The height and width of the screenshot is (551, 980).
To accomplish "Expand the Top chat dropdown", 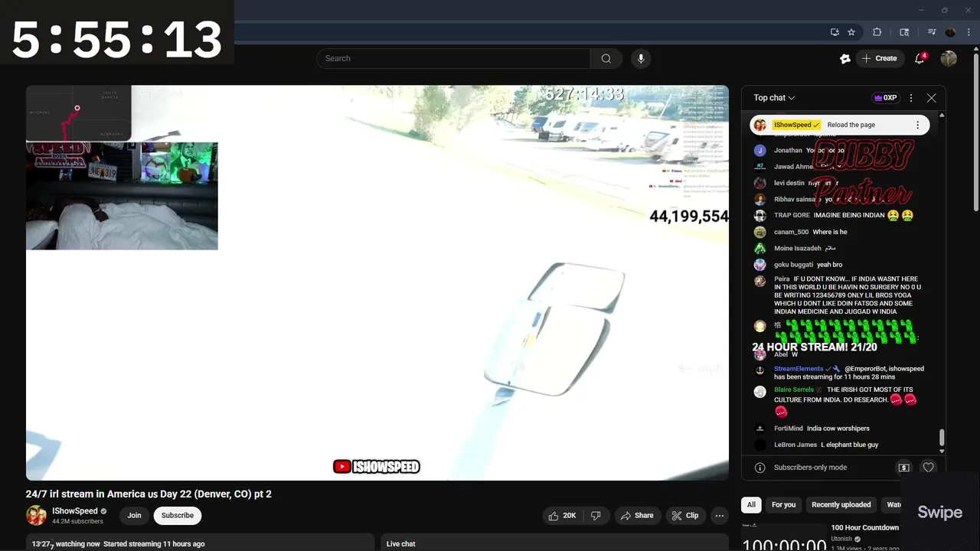I will click(774, 98).
